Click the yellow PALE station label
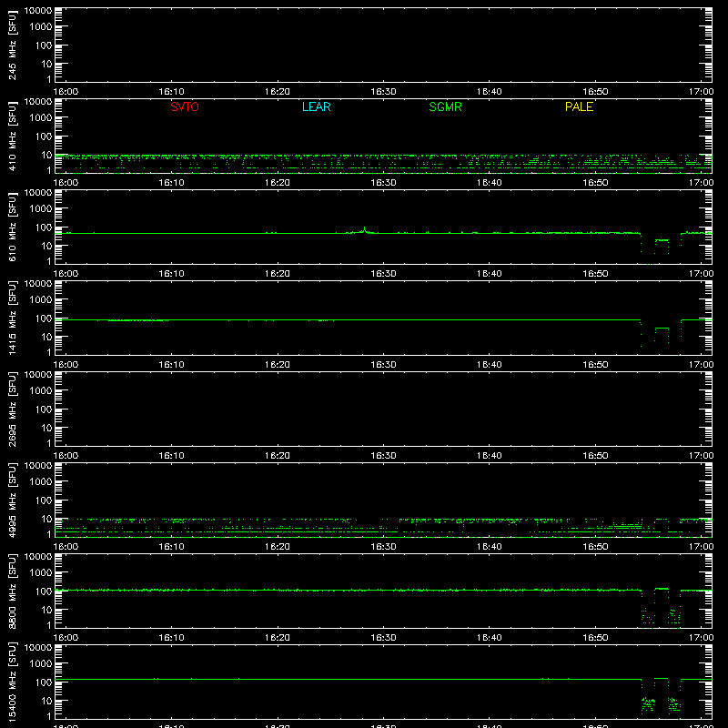 tap(579, 106)
